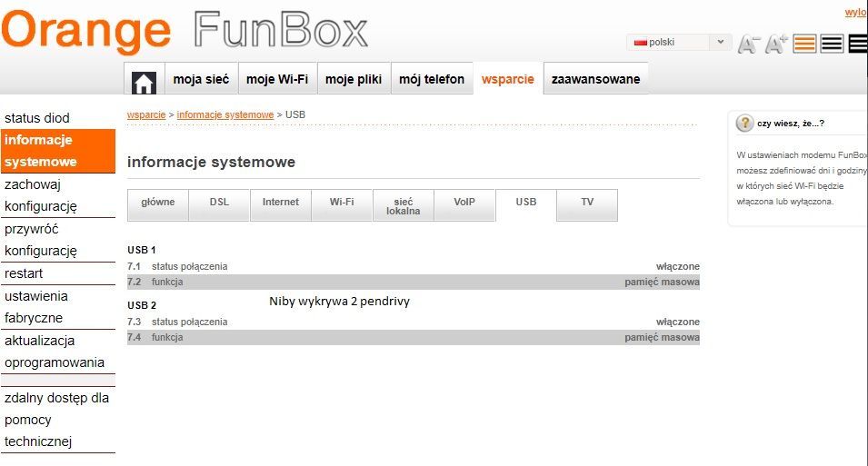Switch to the główne tab

coord(158,204)
